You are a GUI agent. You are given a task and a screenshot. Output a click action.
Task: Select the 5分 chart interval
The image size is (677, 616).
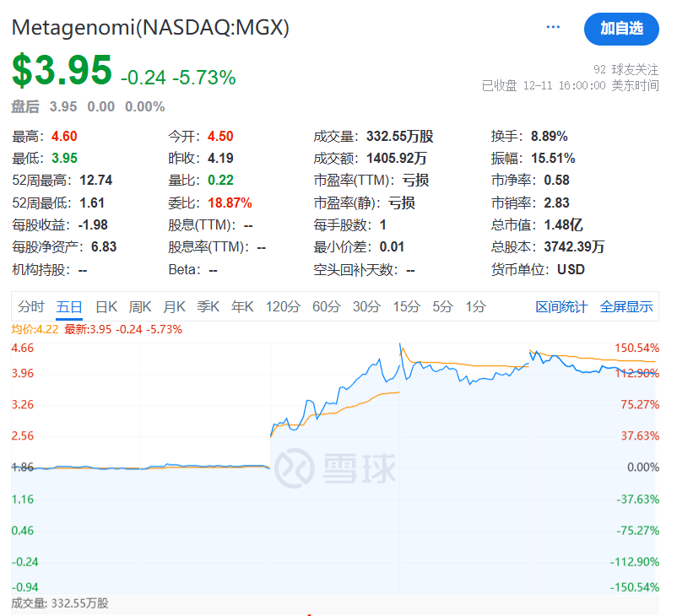coord(442,306)
